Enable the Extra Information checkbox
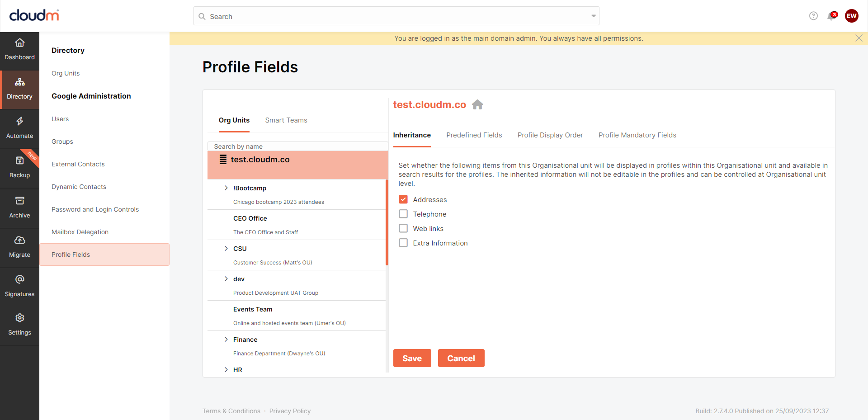This screenshot has height=420, width=868. tap(403, 243)
